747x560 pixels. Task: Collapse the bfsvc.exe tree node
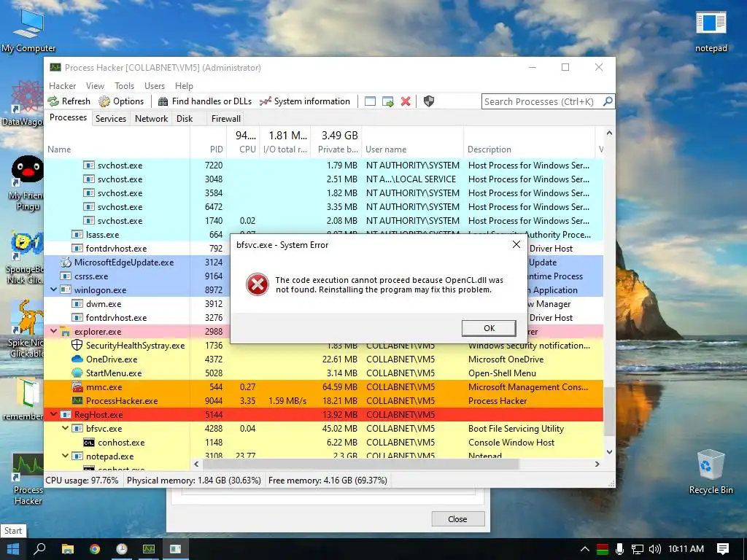tap(65, 428)
